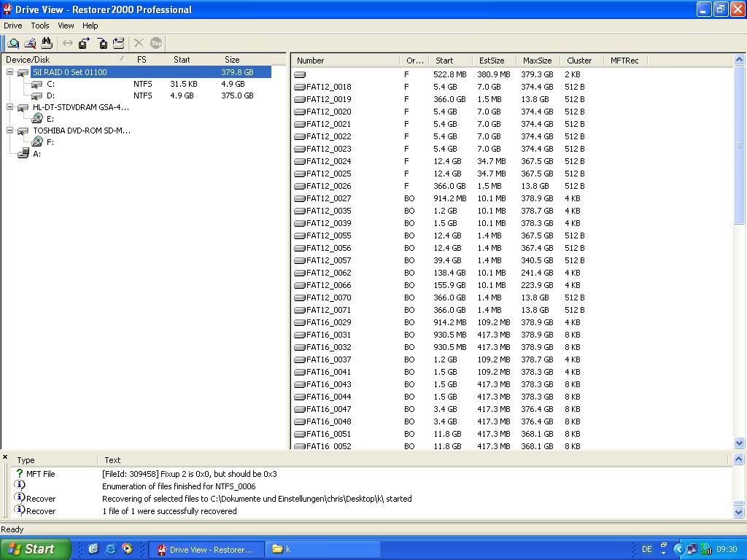The width and height of the screenshot is (747, 560).
Task: Close the log panel with small x
Action: [x=5, y=457]
